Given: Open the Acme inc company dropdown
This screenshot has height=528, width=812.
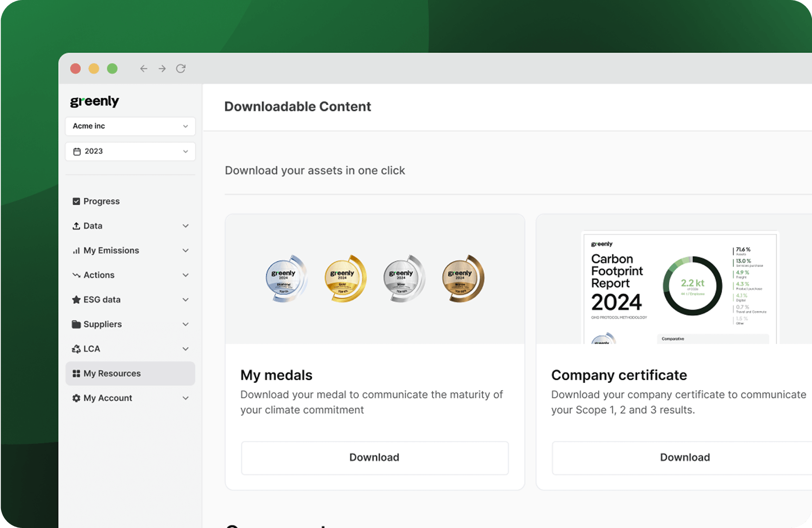Looking at the screenshot, I should pyautogui.click(x=130, y=126).
